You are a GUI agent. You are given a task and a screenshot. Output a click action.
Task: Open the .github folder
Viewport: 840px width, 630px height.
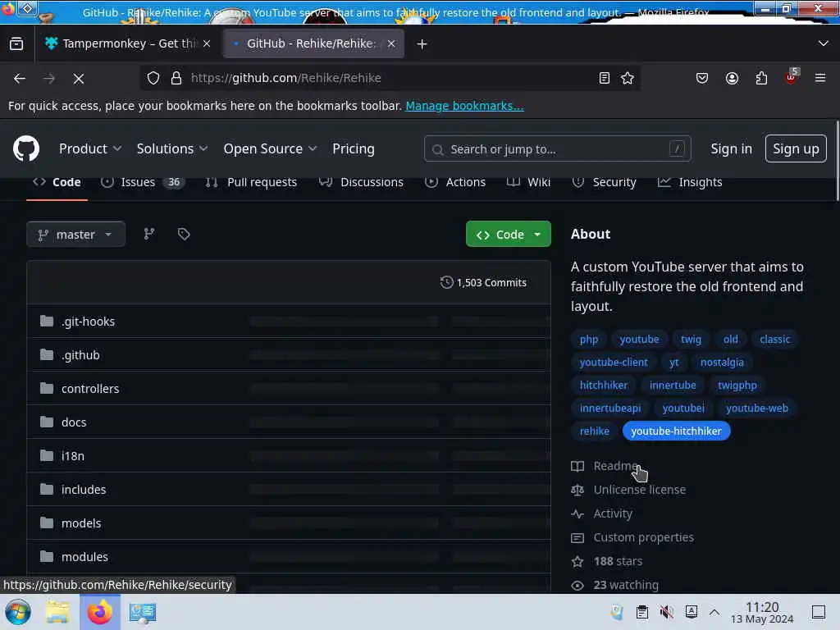point(80,355)
